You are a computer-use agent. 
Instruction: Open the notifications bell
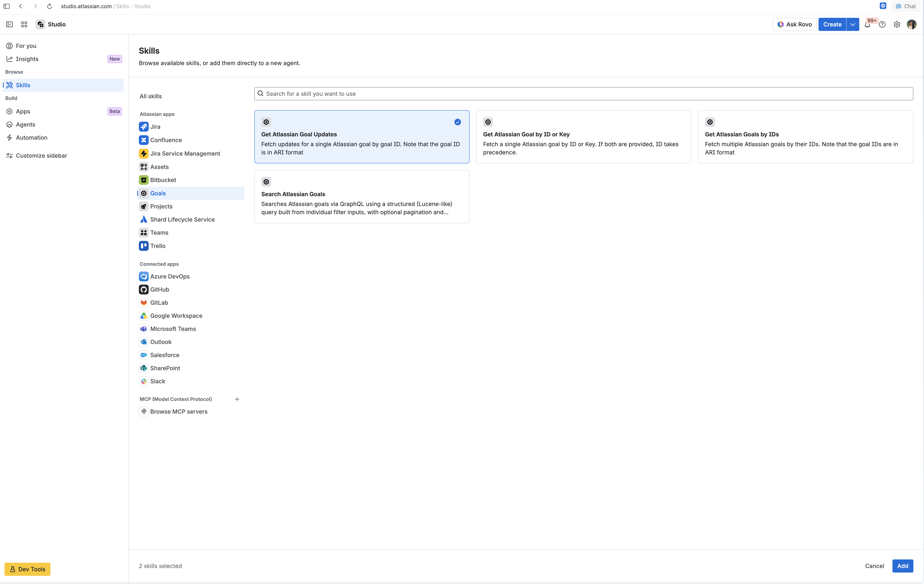coord(867,24)
